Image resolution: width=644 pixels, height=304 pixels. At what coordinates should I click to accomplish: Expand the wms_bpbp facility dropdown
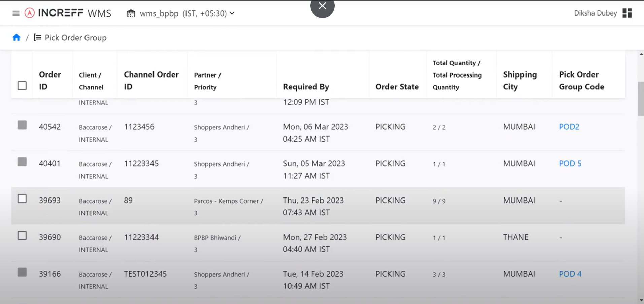click(232, 13)
